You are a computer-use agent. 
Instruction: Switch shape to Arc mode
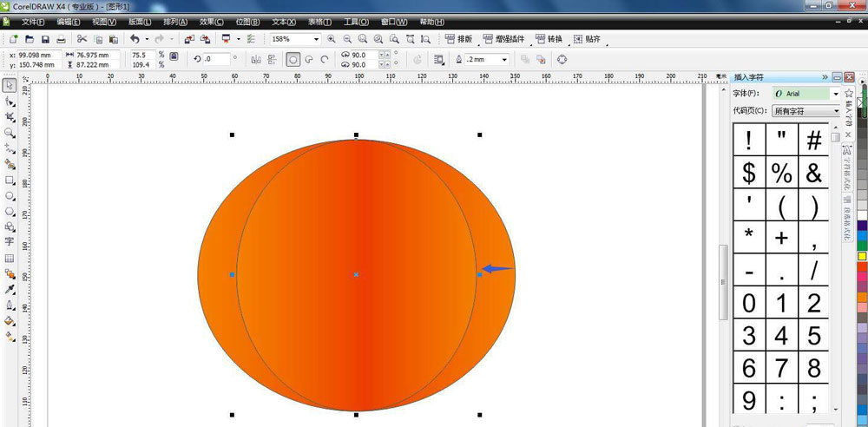tap(325, 60)
